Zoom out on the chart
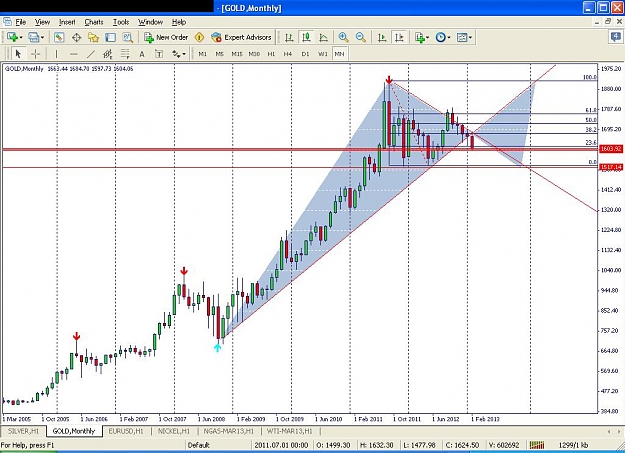625x453 pixels. click(x=361, y=37)
